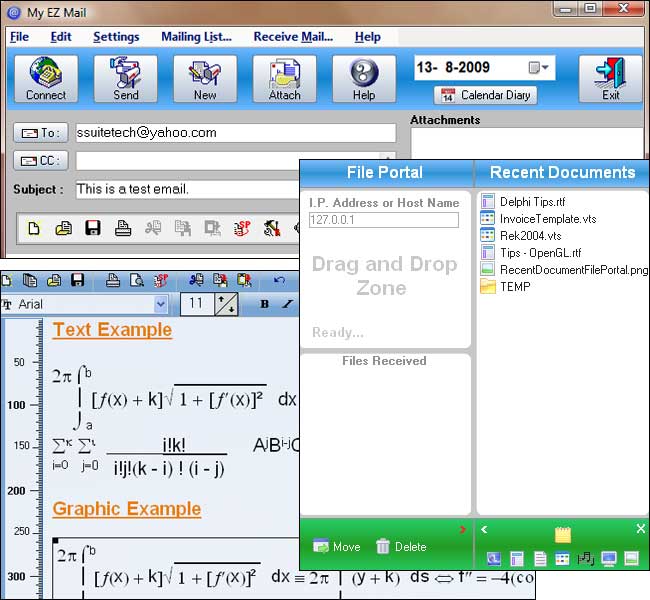Toggle italic text formatting
This screenshot has height=600, width=650.
tap(288, 304)
